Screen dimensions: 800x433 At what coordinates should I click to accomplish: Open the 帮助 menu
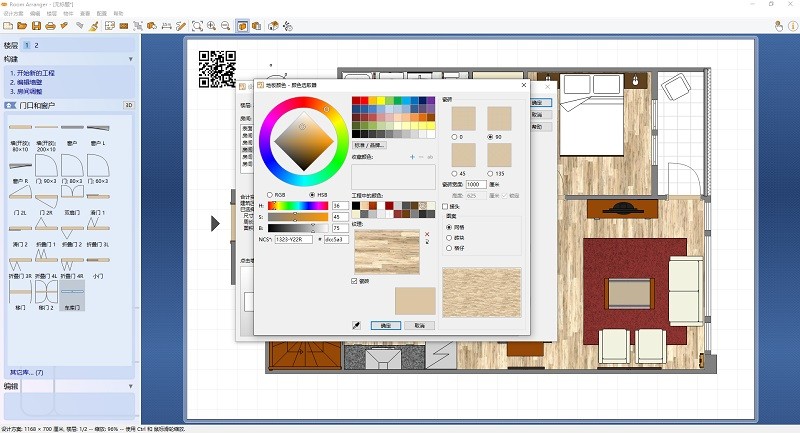pos(118,13)
